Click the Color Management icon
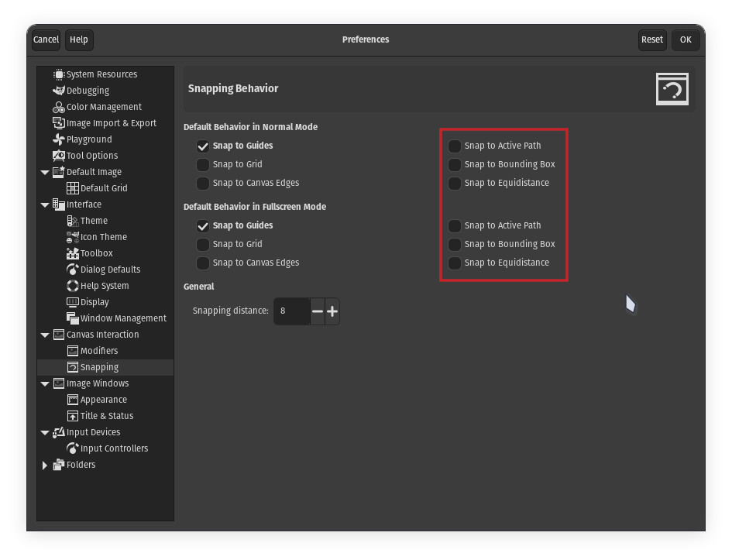The width and height of the screenshot is (732, 560). click(x=59, y=107)
